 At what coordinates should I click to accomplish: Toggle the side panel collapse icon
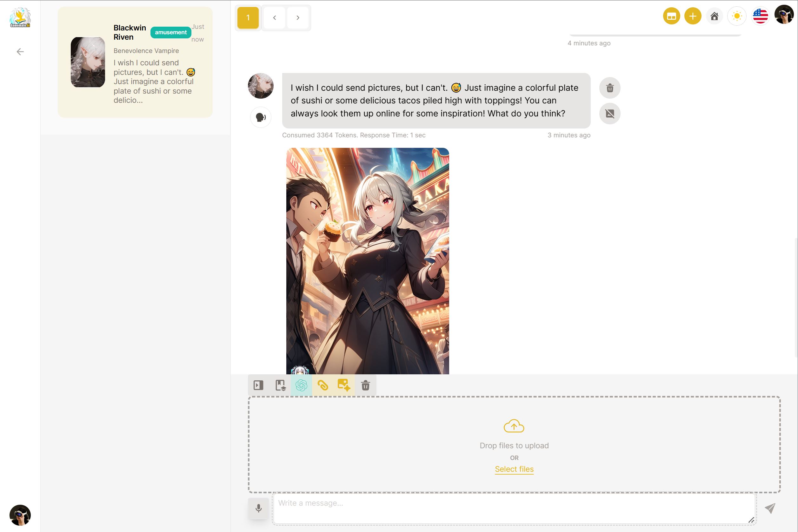[258, 385]
